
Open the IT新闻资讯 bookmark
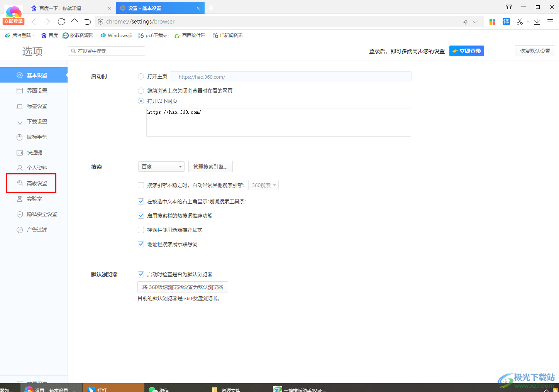[x=228, y=35]
